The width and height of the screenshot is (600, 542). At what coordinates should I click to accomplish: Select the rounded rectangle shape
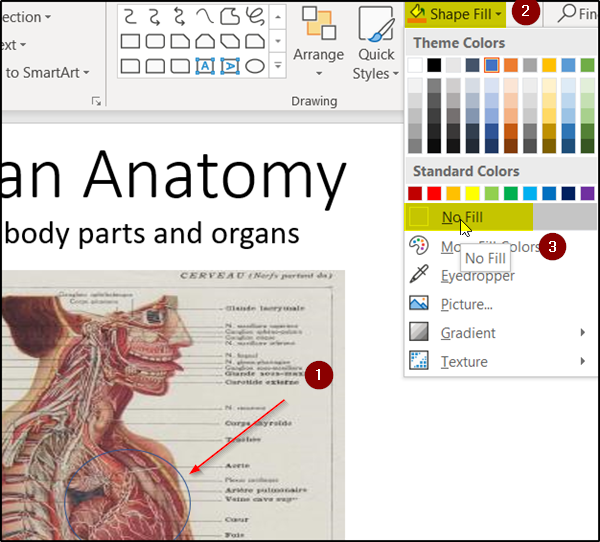pos(155,41)
